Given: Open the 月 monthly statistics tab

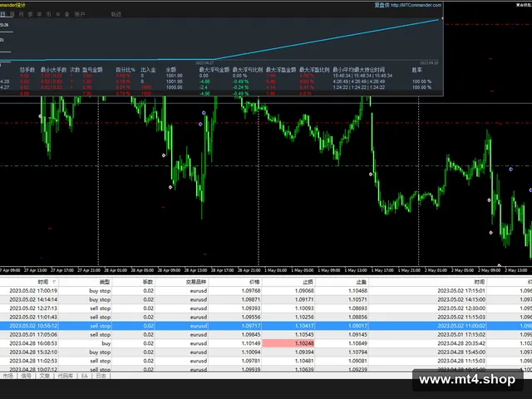Looking at the screenshot, I should click(x=22, y=14).
